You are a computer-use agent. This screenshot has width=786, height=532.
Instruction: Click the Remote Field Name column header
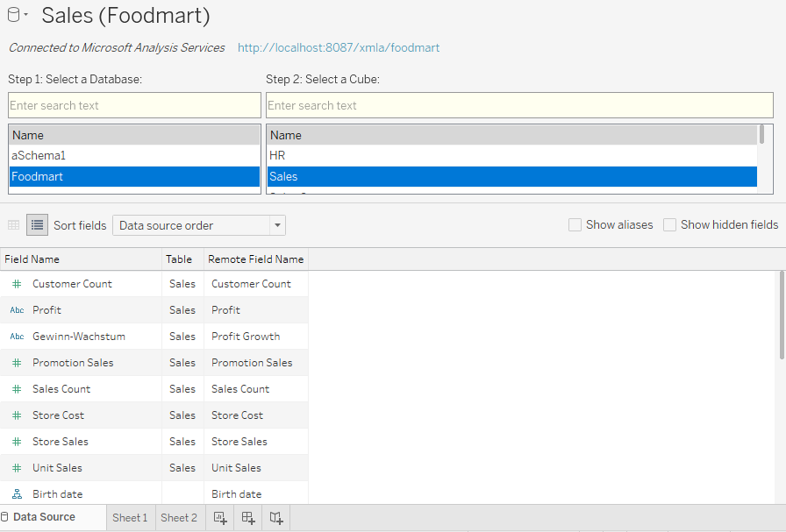tap(255, 259)
